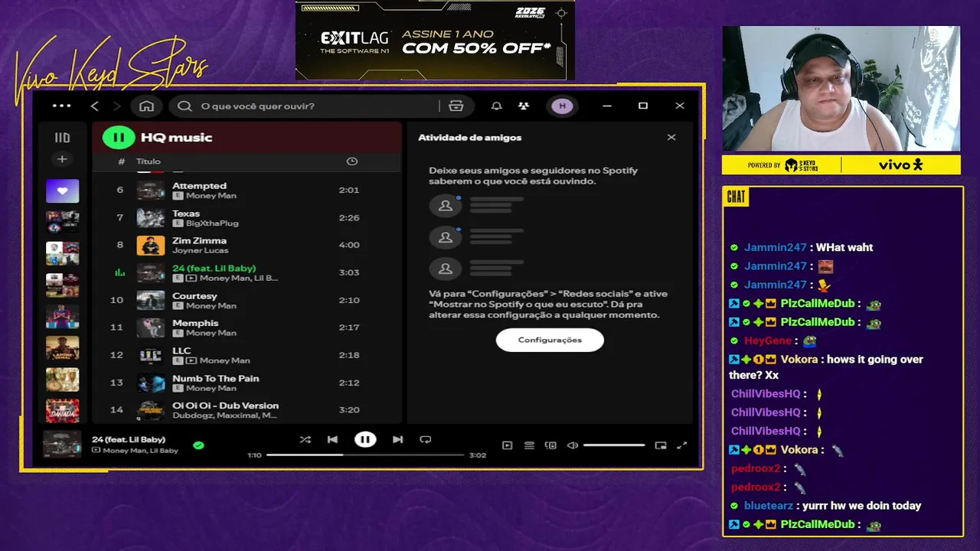This screenshot has width=980, height=551.
Task: Click the equalizer icon of the playing track
Action: [x=119, y=272]
